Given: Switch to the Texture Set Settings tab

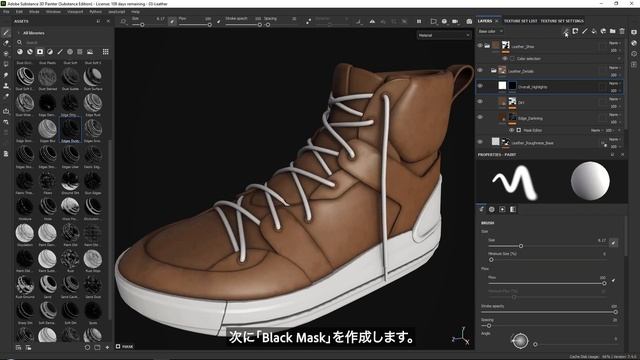Looking at the screenshot, I should coord(562,21).
